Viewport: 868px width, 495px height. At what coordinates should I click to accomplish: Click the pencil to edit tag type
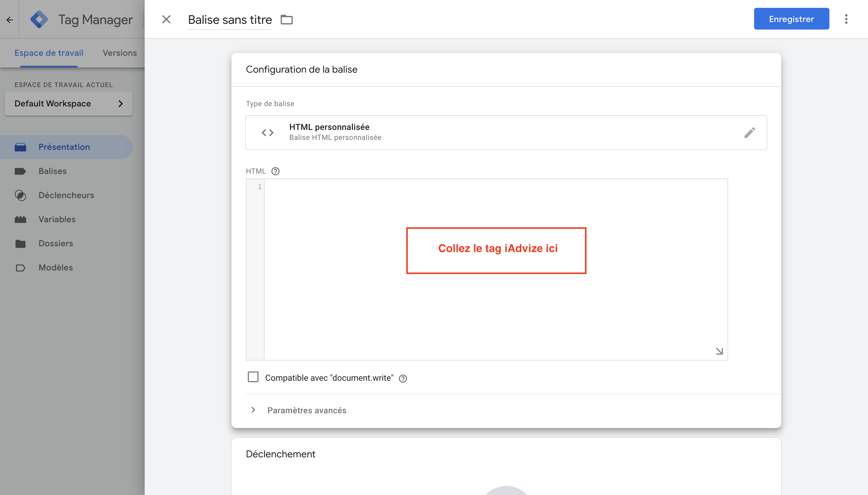pos(749,133)
